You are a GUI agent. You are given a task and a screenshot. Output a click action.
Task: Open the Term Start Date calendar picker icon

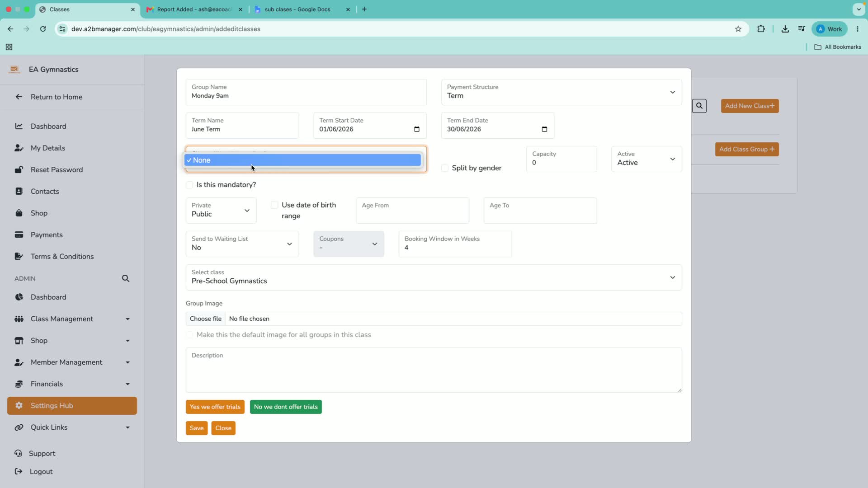tap(417, 129)
